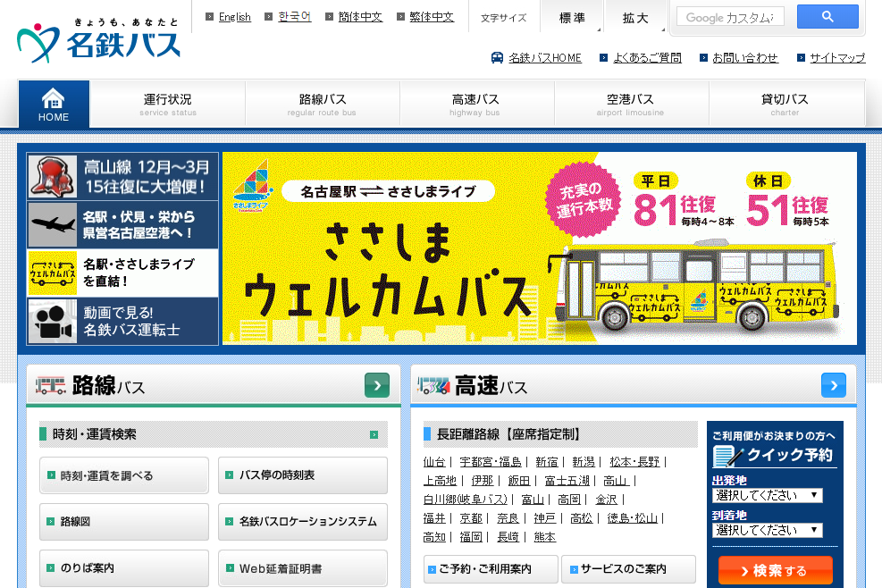Open the 名鉄バスHOME link
The image size is (882, 588).
click(545, 58)
